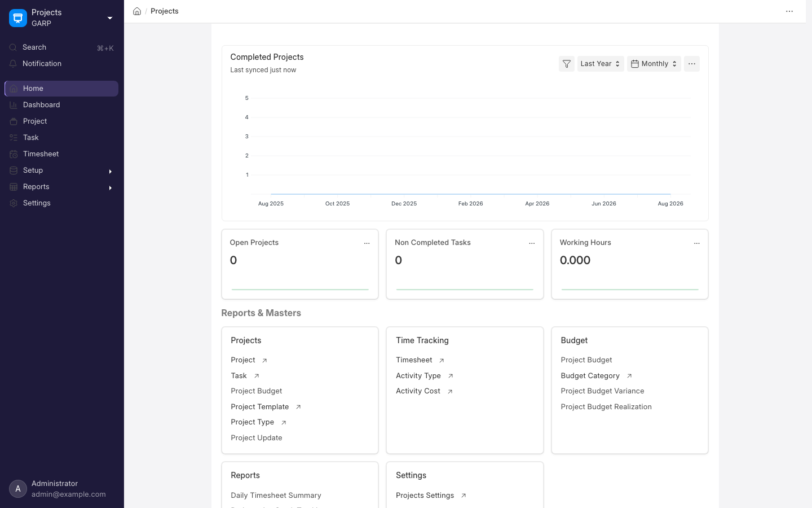Click arrow icon beside Projects Settings
This screenshot has width=812, height=508.
coord(464,496)
